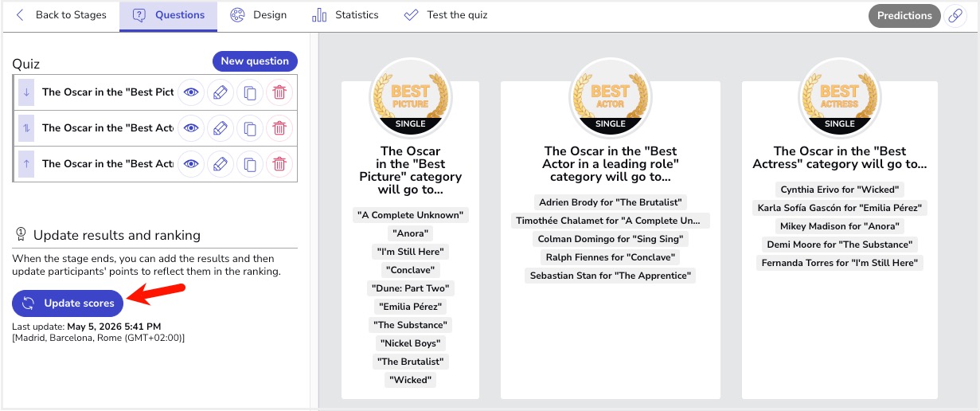This screenshot has width=980, height=411.
Task: Choose "The Substance" Best Picture answer
Action: (x=410, y=325)
